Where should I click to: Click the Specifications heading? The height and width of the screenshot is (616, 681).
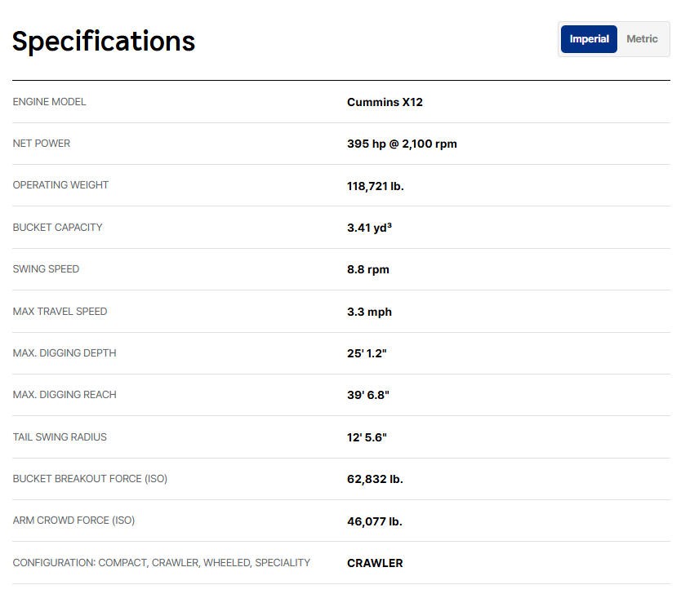click(104, 41)
